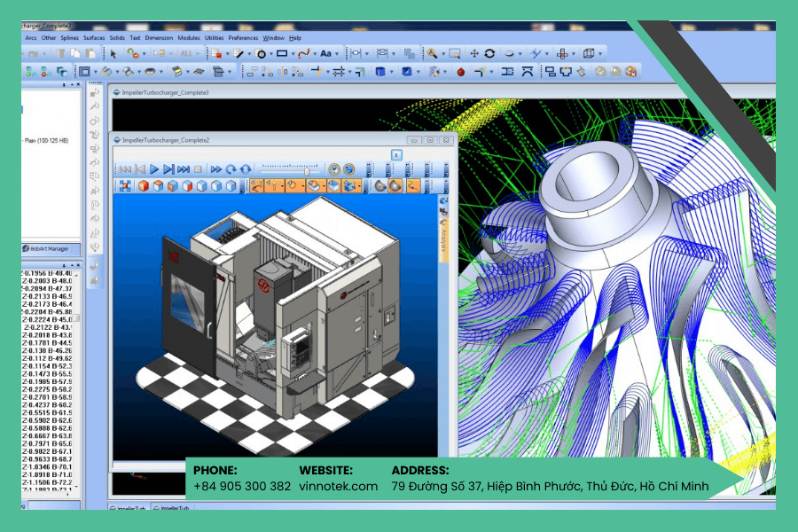
Task: Select G-code line 'Z-0.2094 B-47.37'
Action: click(x=47, y=288)
